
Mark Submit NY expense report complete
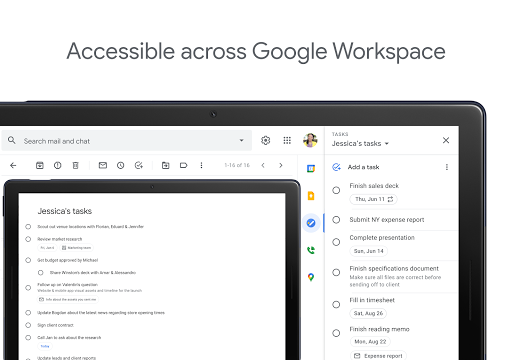[336, 220]
